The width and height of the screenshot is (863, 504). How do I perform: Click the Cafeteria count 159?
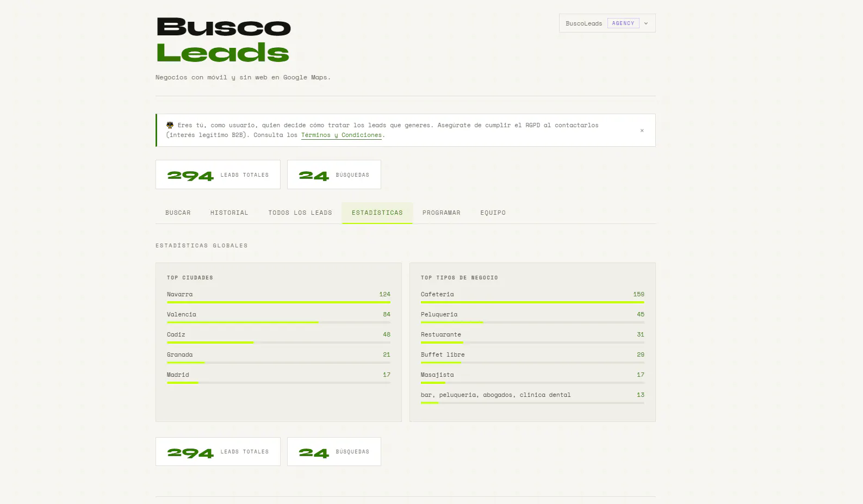[638, 294]
